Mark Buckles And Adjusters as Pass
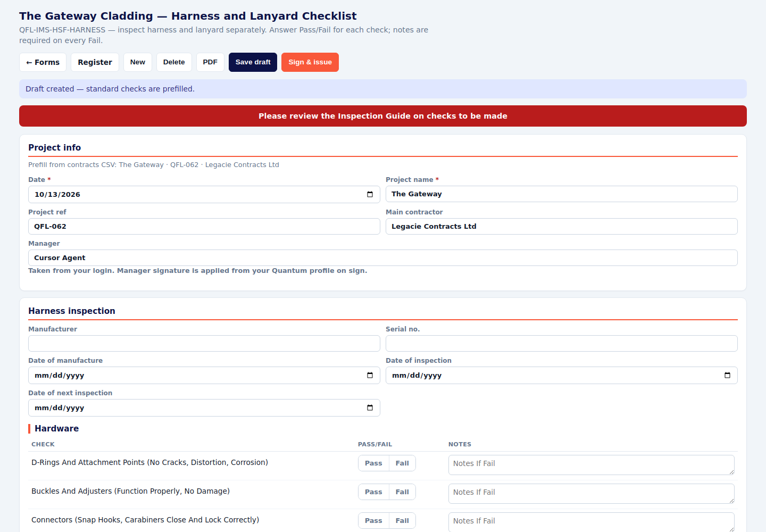This screenshot has height=532, width=766. [x=373, y=492]
